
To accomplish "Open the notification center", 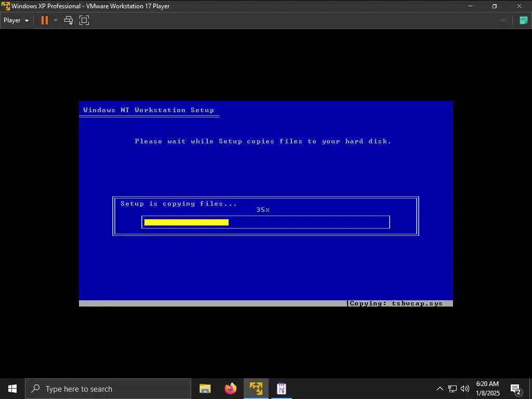I will click(x=516, y=389).
